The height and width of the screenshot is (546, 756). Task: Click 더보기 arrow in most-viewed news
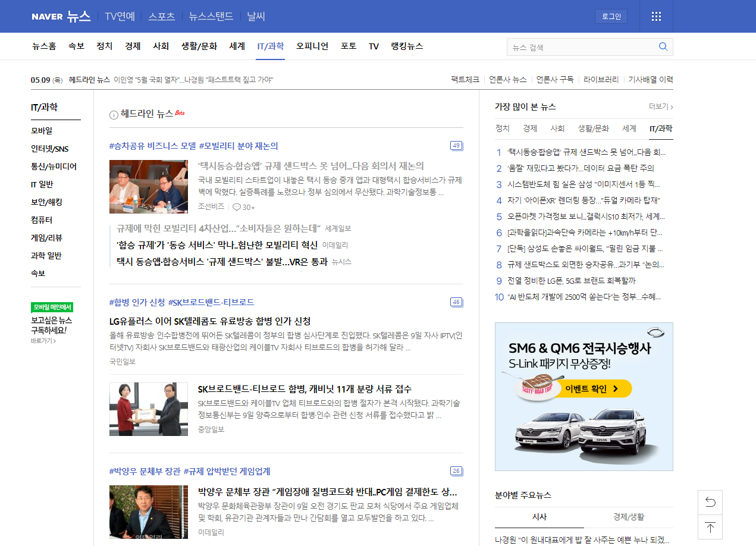(661, 106)
